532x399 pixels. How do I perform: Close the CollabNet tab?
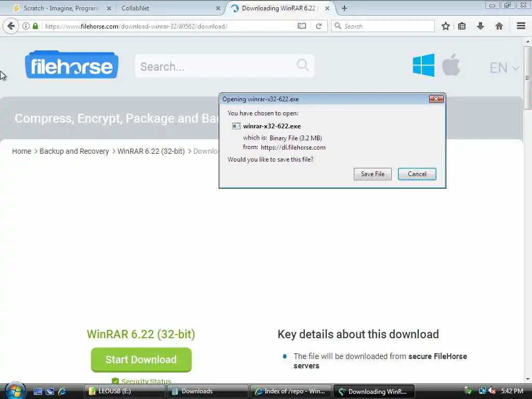[218, 8]
